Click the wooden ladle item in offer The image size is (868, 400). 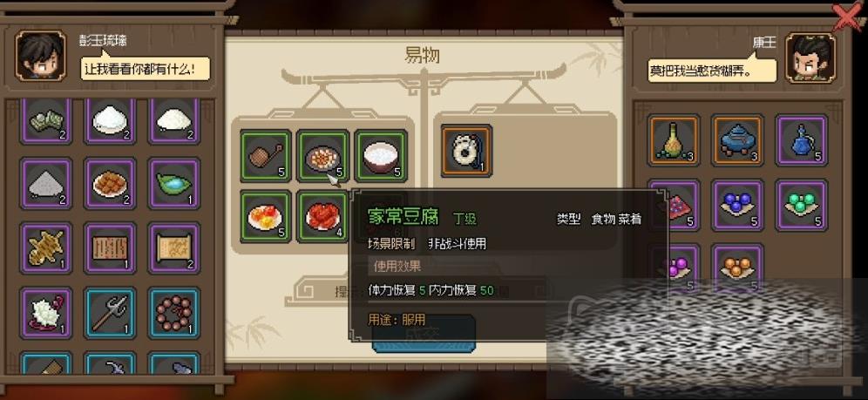(x=265, y=155)
